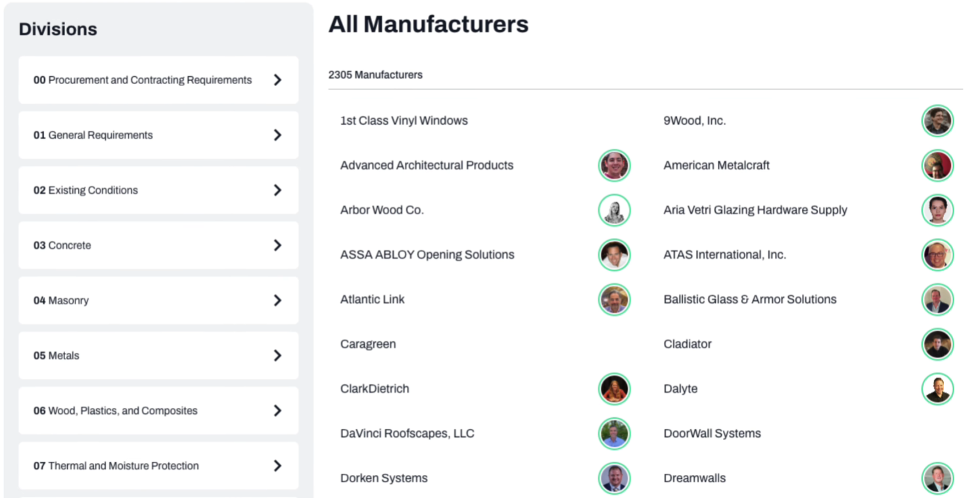Click the profile photo beside Dalyte

pyautogui.click(x=937, y=389)
